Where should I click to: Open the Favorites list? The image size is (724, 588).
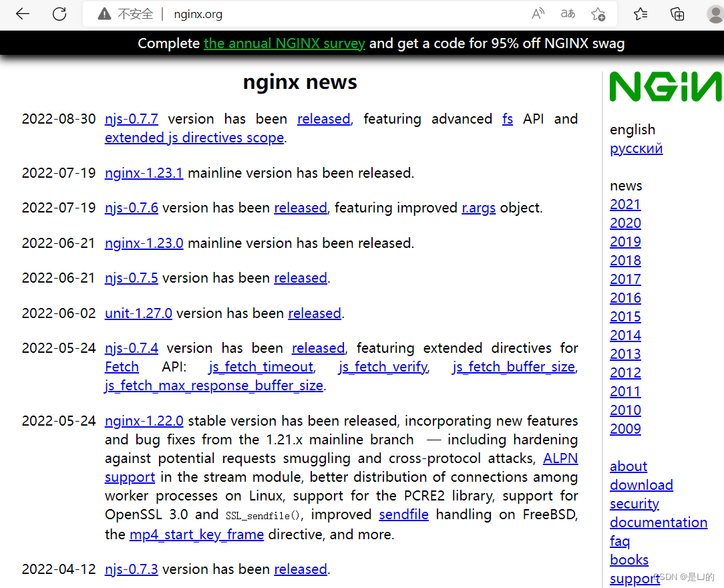(x=640, y=13)
